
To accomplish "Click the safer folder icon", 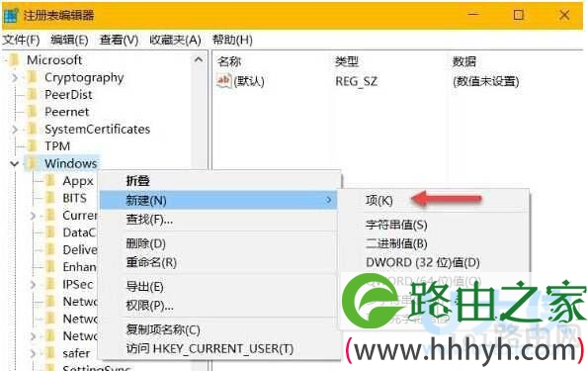I will tap(50, 353).
